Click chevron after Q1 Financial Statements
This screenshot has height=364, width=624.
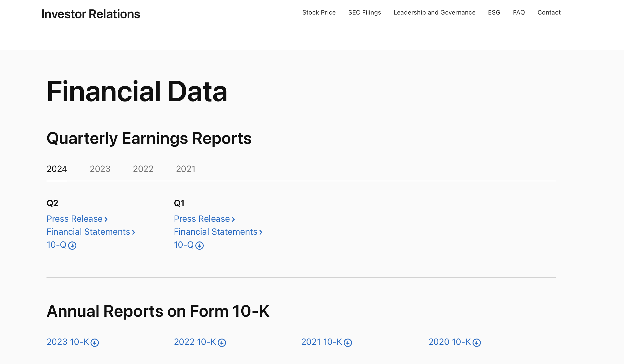(x=261, y=232)
